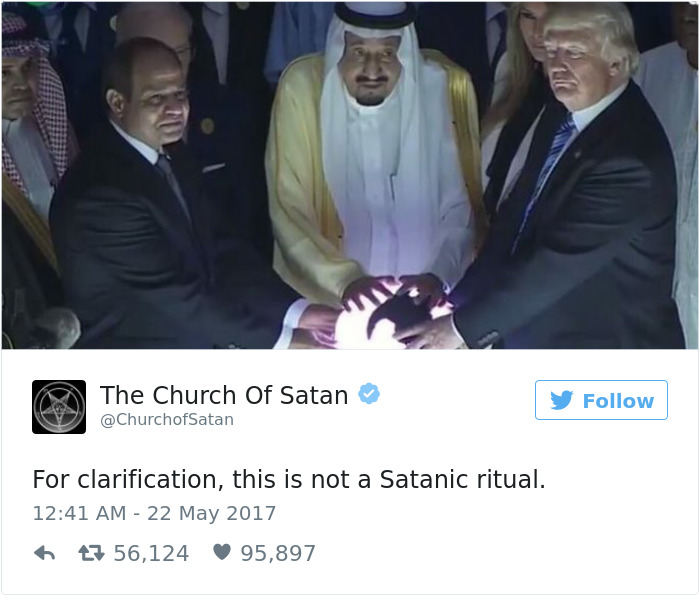Click the tweet text about Satanic ritual
The height and width of the screenshot is (596, 700).
(x=289, y=479)
